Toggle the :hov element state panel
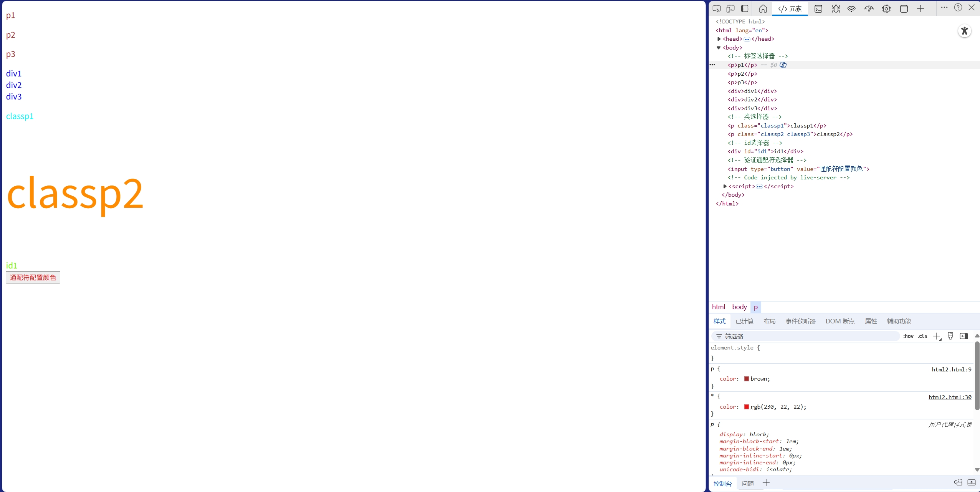Viewport: 980px width, 492px height. 908,336
